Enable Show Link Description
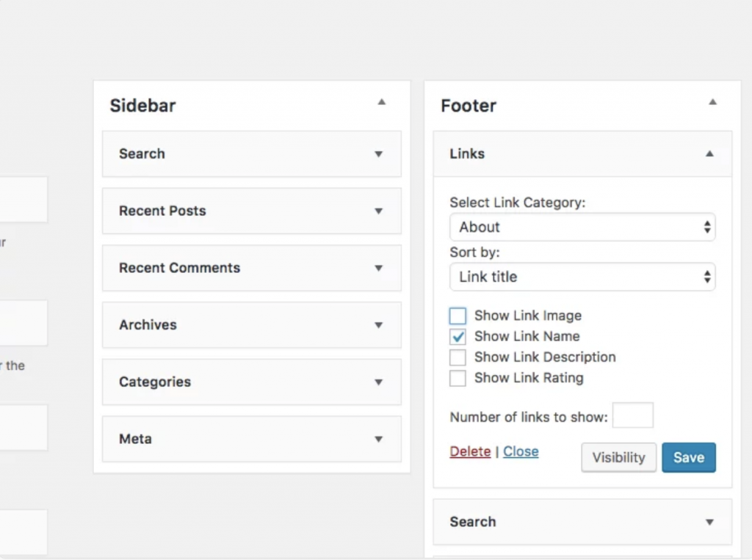This screenshot has width=752, height=560. (x=458, y=357)
